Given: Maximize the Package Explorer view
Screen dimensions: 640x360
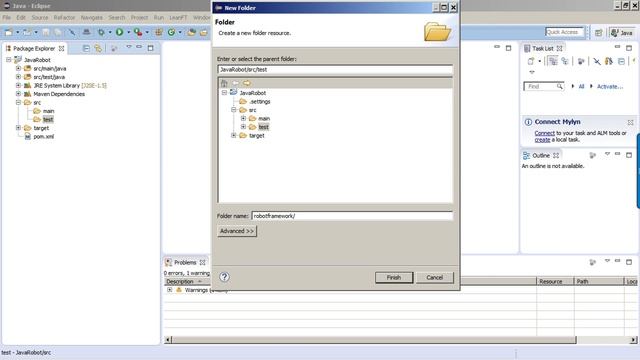Looking at the screenshot, I should pos(151,48).
